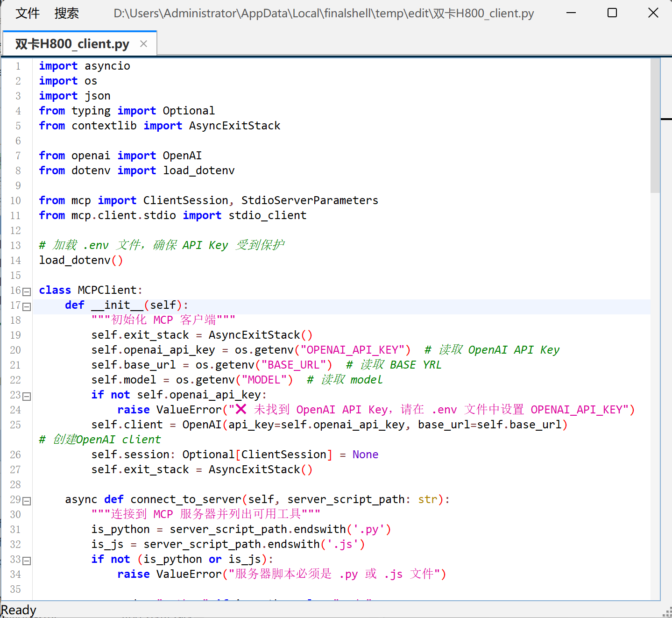Click the vertical scrollbar thumb

click(x=655, y=125)
